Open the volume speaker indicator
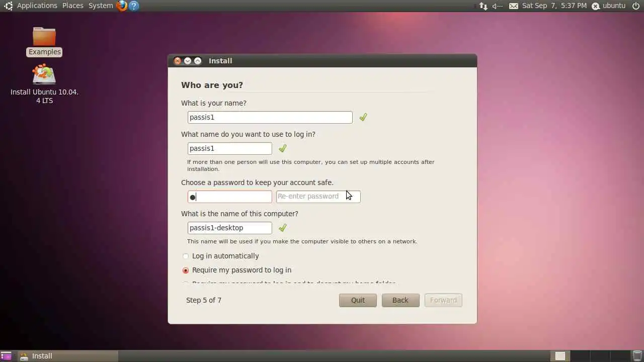 pyautogui.click(x=497, y=6)
